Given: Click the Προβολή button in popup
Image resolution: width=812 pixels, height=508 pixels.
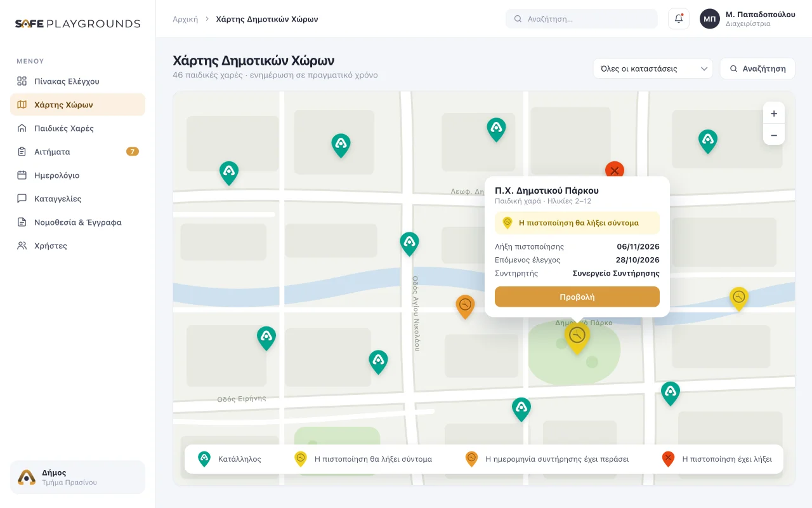Looking at the screenshot, I should (x=577, y=297).
